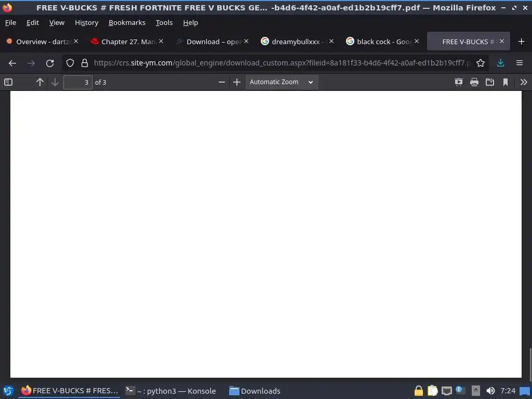Screen dimensions: 532x399
Task: Open the Tools menu
Action: pyautogui.click(x=164, y=23)
